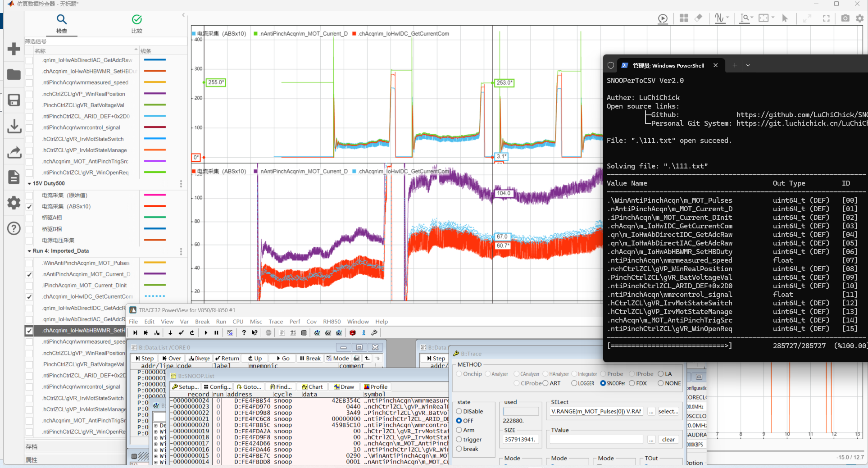The image size is (868, 468).
Task: Switch to the 比较 tab
Action: tap(136, 23)
